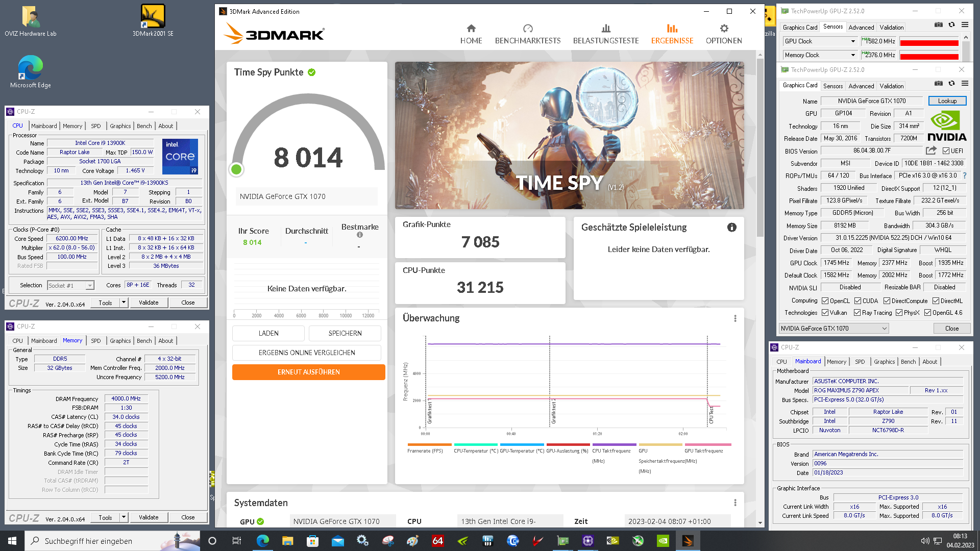The height and width of the screenshot is (551, 980).
Task: Open BENCHMARKTESTS section in 3DMark
Action: (528, 34)
